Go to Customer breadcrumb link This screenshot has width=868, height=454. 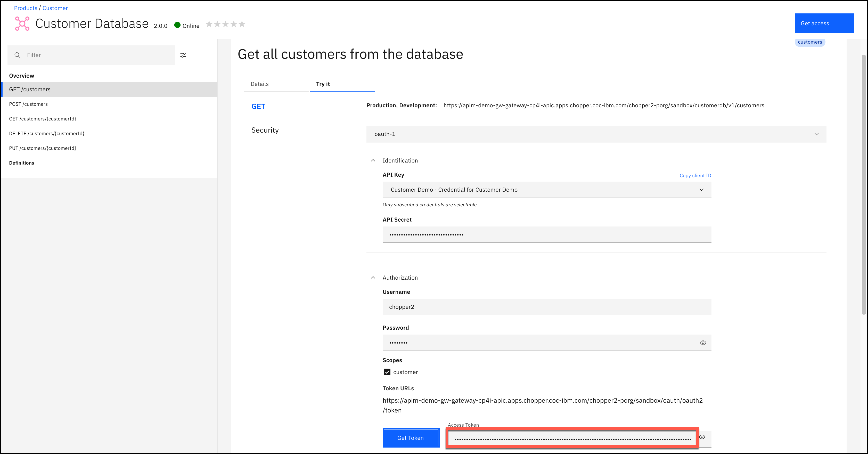pos(55,8)
